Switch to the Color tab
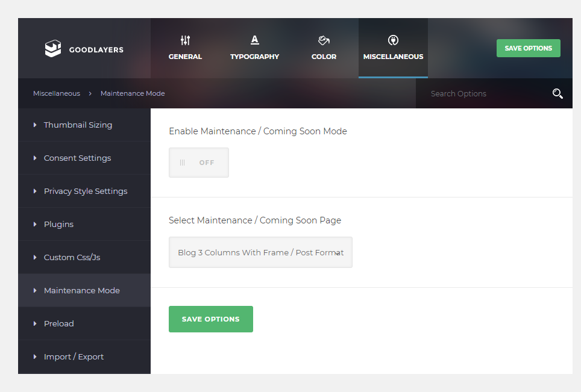Screen dimensions: 581x392 coord(324,48)
